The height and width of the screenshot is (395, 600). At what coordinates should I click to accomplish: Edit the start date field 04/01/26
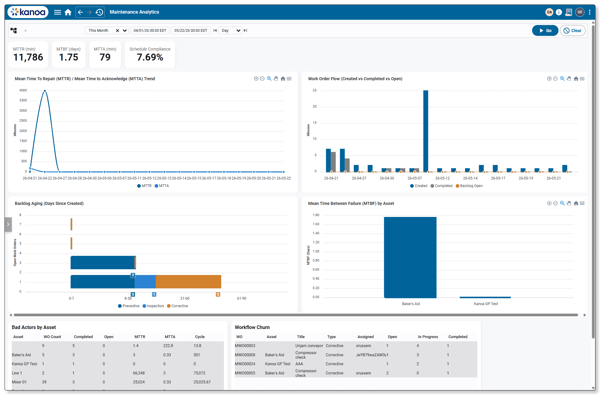coord(150,31)
